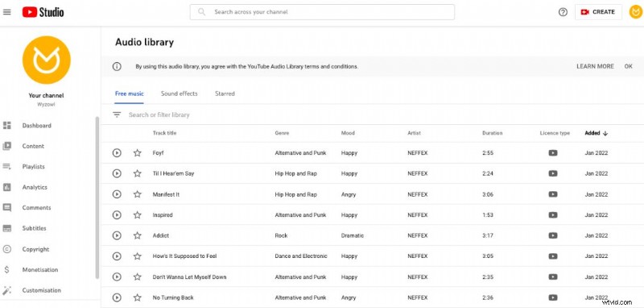Screen dimensions: 644x308
Task: Open Monetisation dollar icon in sidebar
Action: coord(7,270)
